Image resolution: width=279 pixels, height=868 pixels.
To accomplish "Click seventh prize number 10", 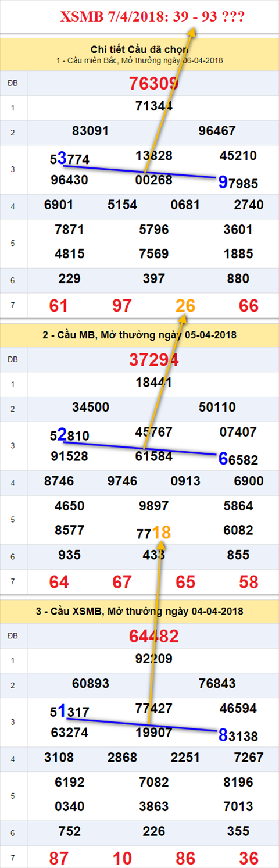I will 121,858.
